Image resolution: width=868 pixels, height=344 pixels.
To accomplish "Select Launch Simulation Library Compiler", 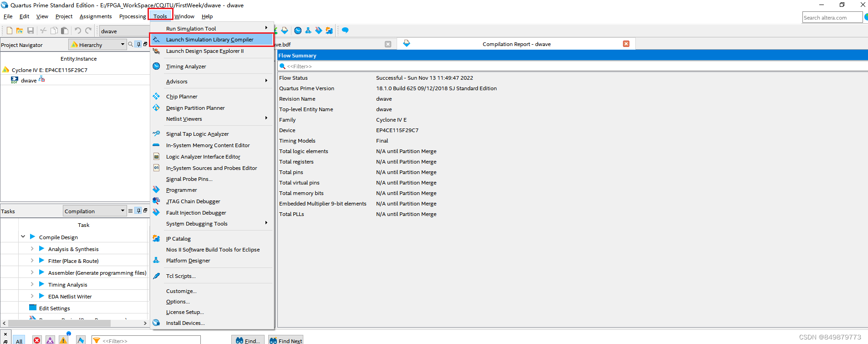I will pyautogui.click(x=212, y=40).
